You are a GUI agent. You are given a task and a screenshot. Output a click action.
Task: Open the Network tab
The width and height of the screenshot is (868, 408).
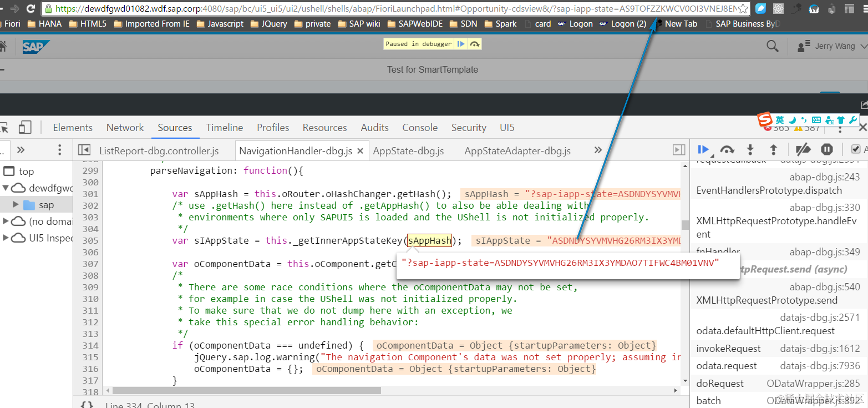(x=125, y=128)
